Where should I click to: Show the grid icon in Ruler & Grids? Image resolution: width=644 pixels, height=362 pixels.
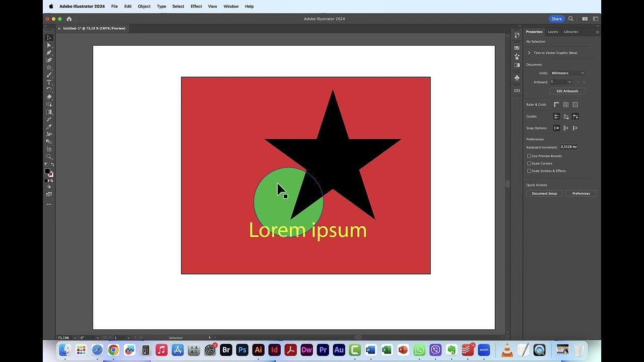(x=566, y=105)
